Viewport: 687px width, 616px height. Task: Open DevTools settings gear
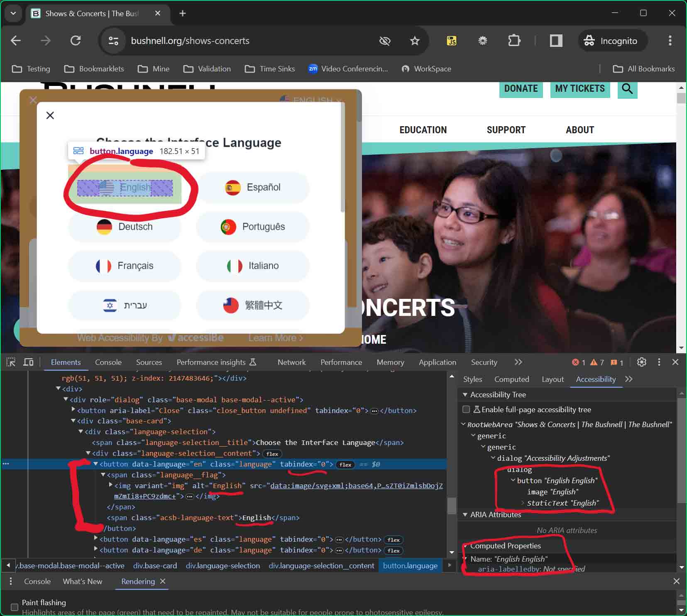[642, 362]
